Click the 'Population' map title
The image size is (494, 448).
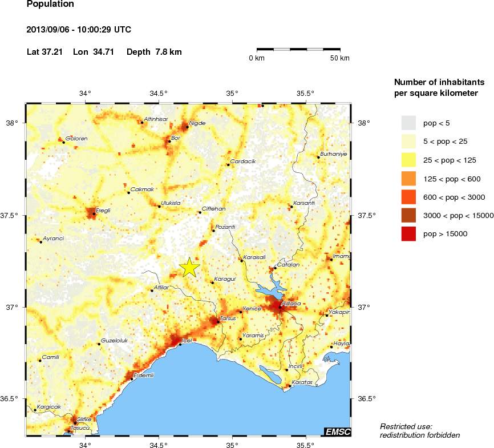50,4
